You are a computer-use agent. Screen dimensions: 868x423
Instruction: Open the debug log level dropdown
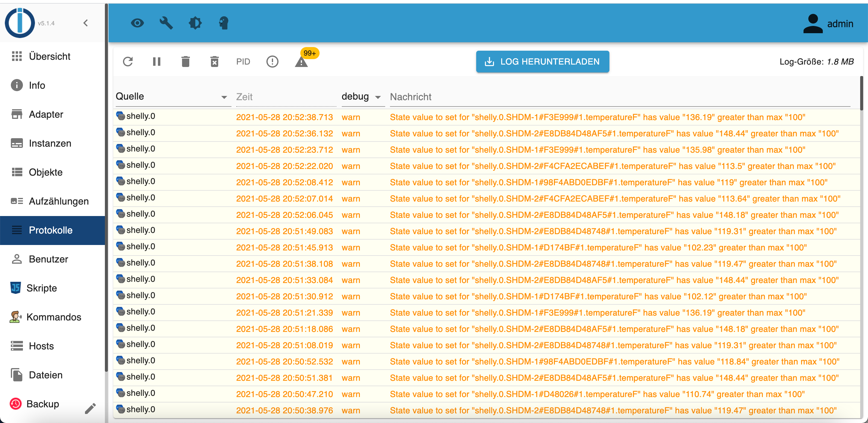click(x=362, y=97)
